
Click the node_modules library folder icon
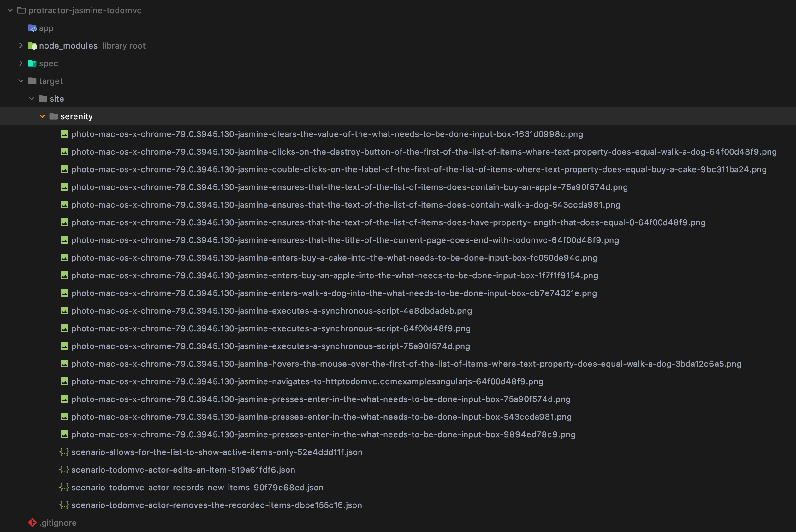33,46
